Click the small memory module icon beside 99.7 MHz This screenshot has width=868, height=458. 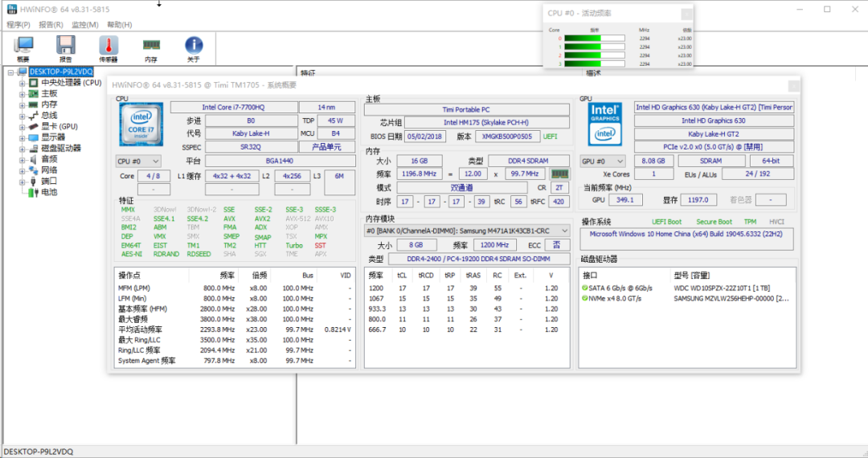tap(559, 174)
